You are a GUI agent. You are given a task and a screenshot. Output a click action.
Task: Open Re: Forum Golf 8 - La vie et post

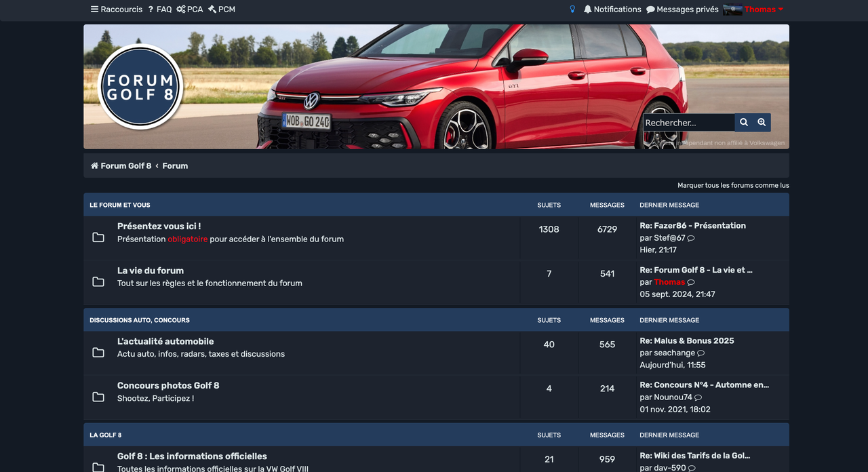click(696, 270)
